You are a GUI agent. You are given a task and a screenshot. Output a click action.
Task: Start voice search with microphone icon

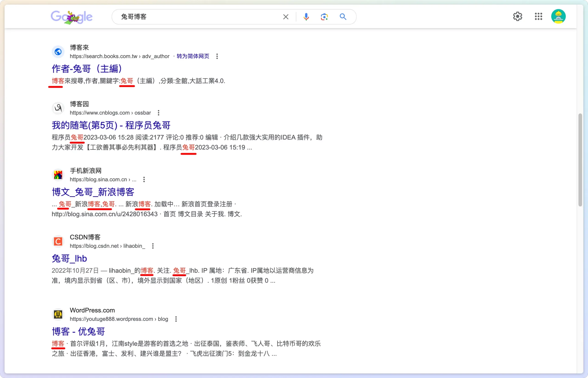(x=306, y=17)
